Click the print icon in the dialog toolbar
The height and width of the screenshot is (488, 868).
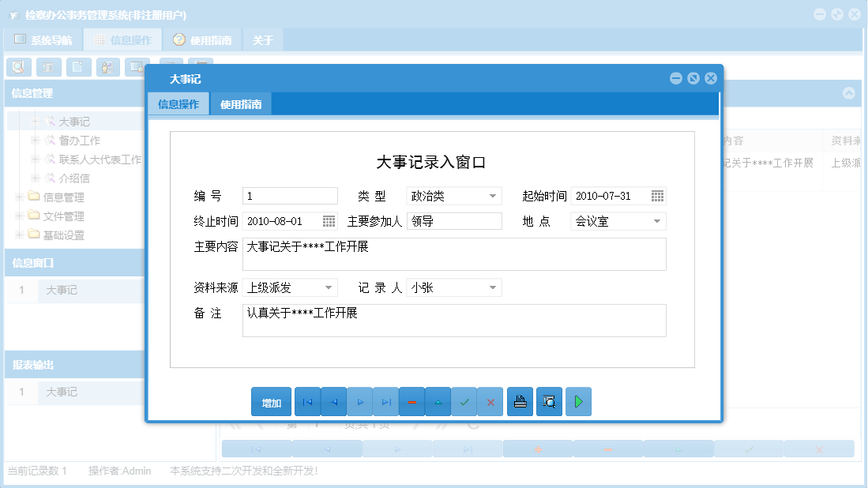tap(520, 401)
